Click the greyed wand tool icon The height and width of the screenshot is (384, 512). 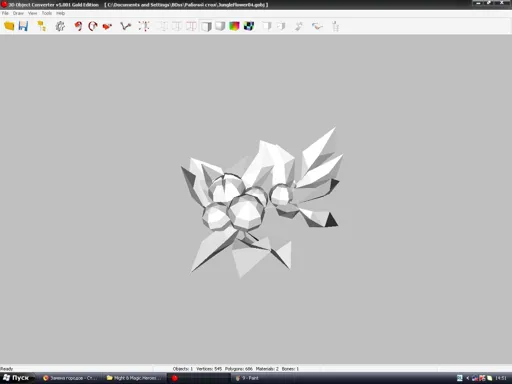coord(299,26)
